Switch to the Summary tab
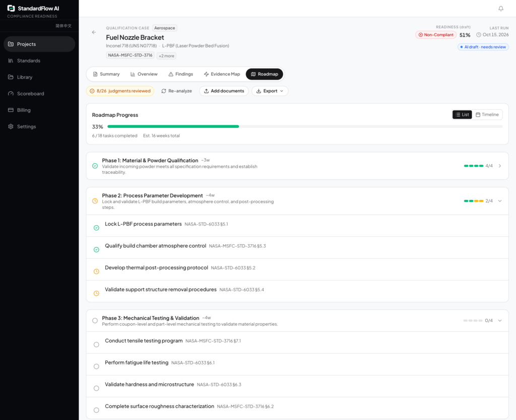516x420 pixels. 106,74
